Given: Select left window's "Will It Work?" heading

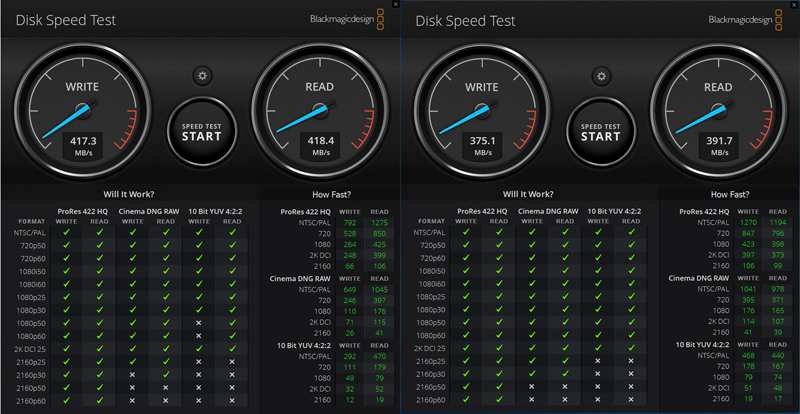Looking at the screenshot, I should 129,194.
